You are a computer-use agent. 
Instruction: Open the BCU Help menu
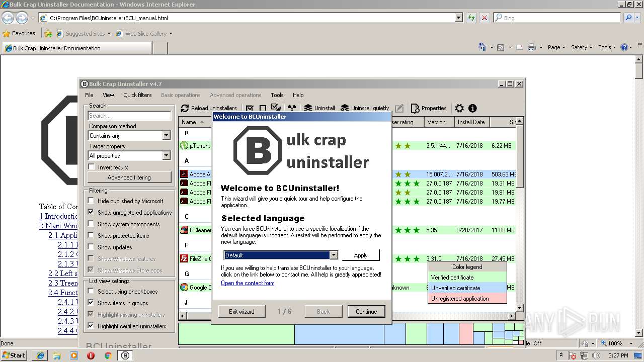point(298,95)
